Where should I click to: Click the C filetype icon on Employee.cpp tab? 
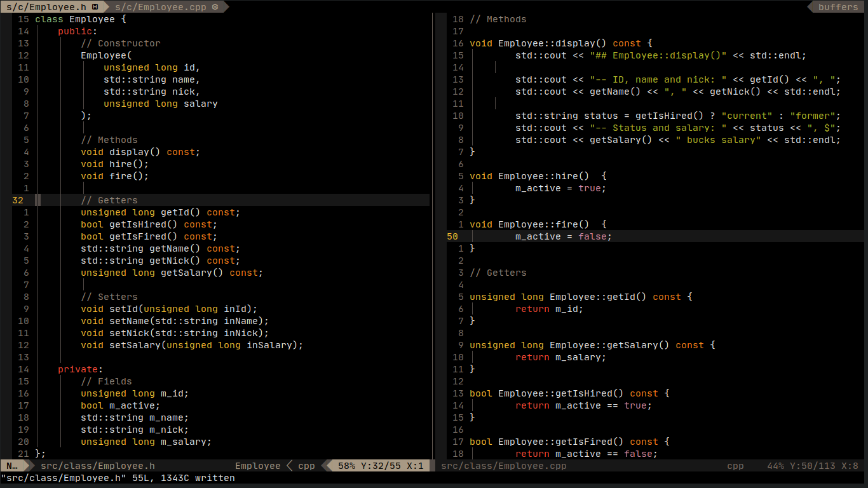215,7
